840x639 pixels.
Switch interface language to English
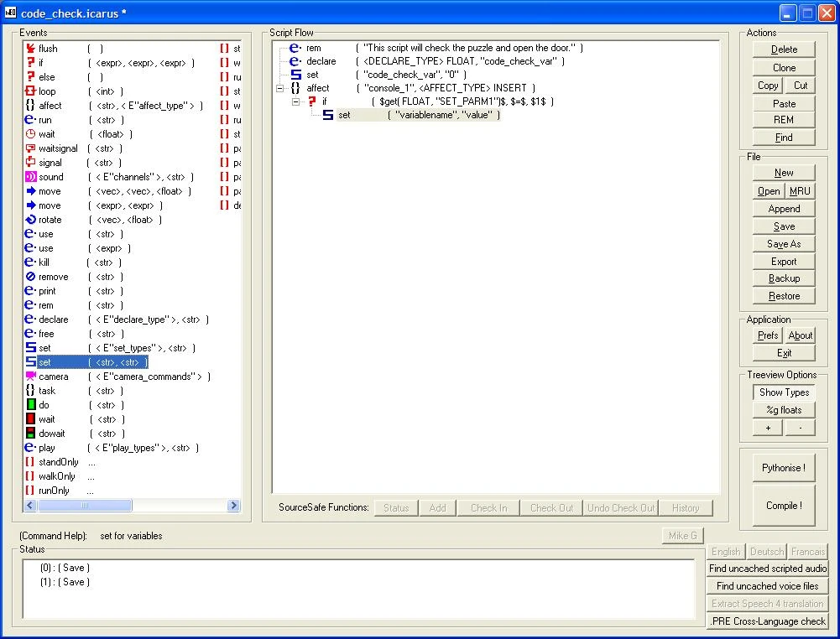(x=725, y=551)
